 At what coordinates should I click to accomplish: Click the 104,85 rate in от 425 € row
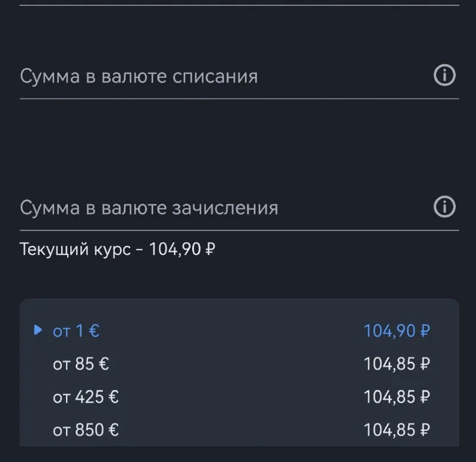pyautogui.click(x=390, y=397)
